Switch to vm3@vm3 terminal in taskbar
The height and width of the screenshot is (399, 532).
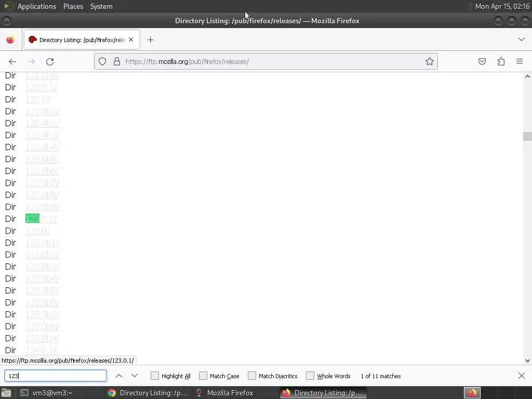pyautogui.click(x=47, y=393)
